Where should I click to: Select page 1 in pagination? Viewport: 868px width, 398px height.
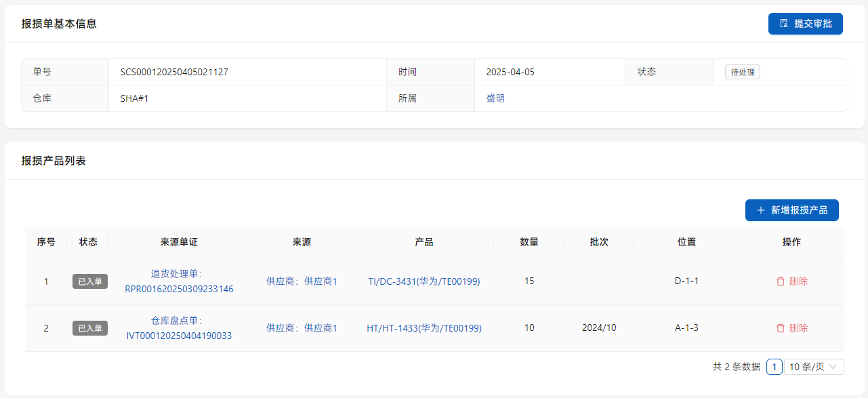[x=774, y=367]
